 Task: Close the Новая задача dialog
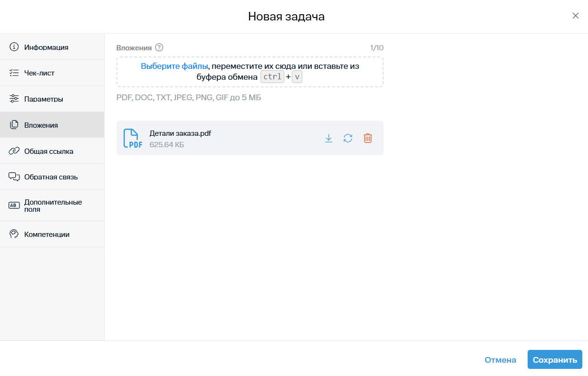click(575, 16)
